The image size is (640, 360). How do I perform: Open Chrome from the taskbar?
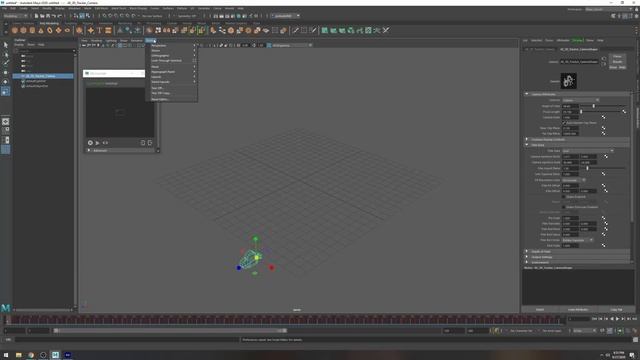31,355
